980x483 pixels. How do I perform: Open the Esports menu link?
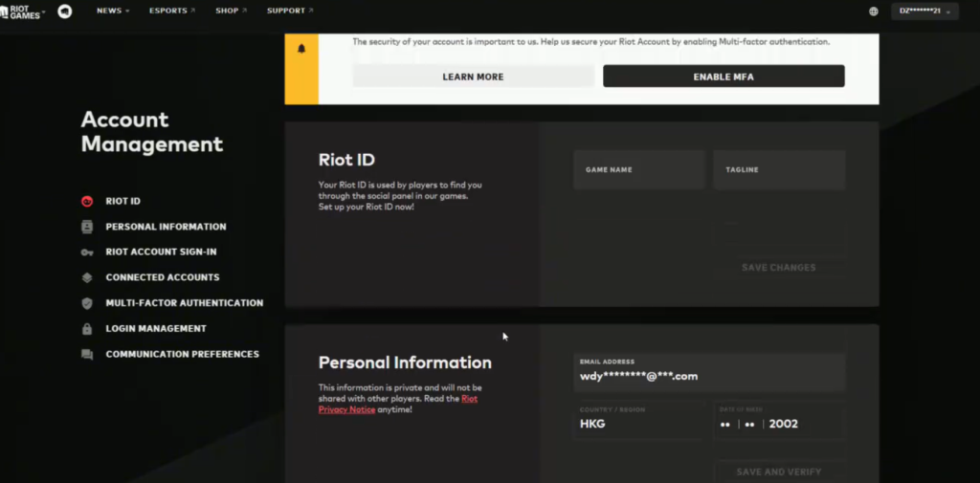[172, 11]
